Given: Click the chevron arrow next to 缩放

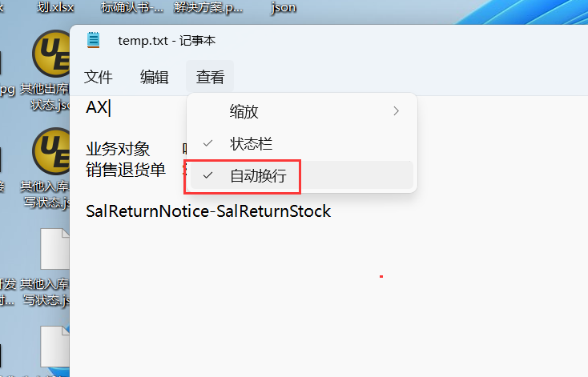Looking at the screenshot, I should [x=396, y=111].
